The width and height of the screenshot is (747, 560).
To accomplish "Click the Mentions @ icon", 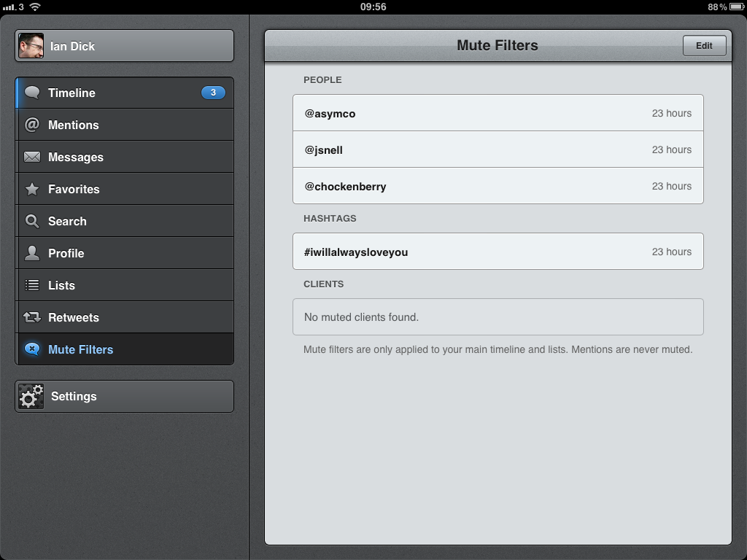I will tap(32, 125).
